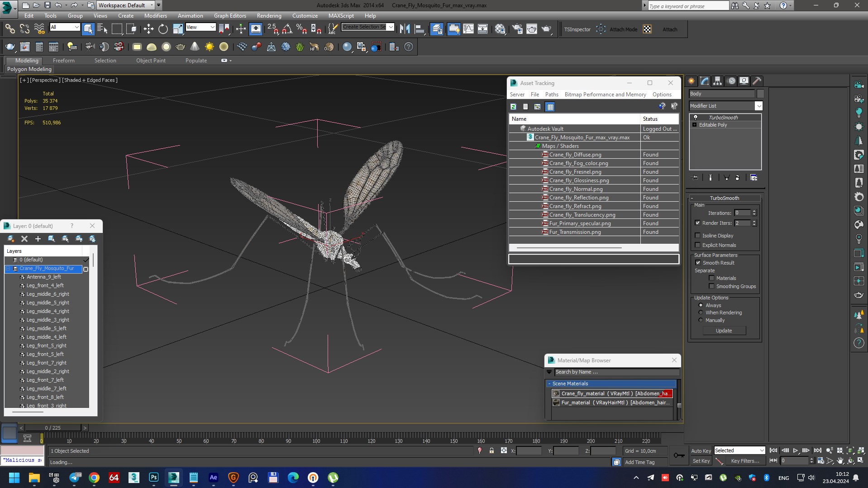Open Asset Tracking Paths menu
This screenshot has width=868, height=488.
click(551, 95)
